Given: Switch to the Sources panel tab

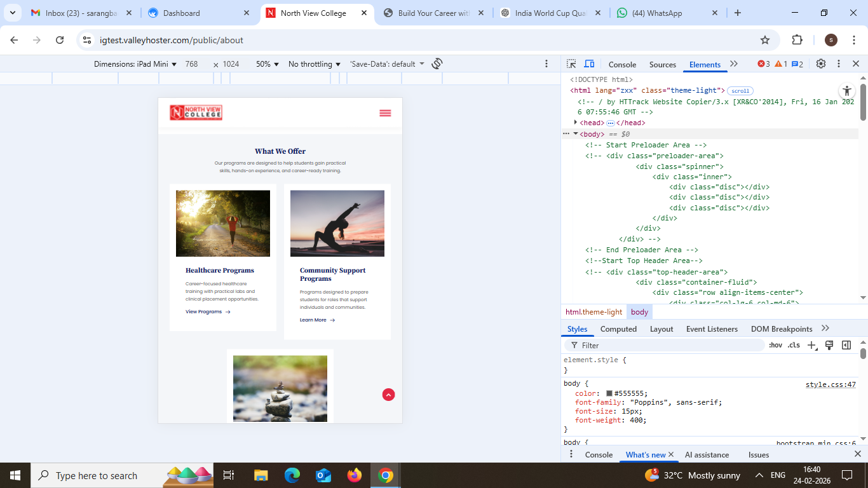Looking at the screenshot, I should [663, 65].
